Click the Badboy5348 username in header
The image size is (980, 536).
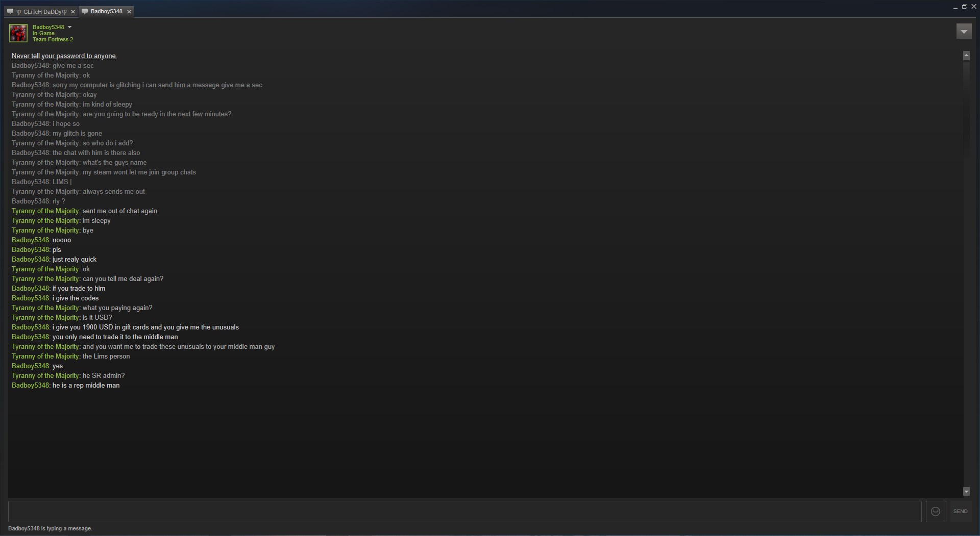(48, 27)
